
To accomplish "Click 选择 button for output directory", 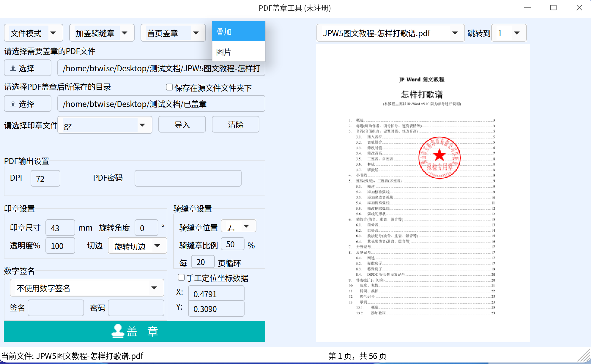I will [x=28, y=104].
